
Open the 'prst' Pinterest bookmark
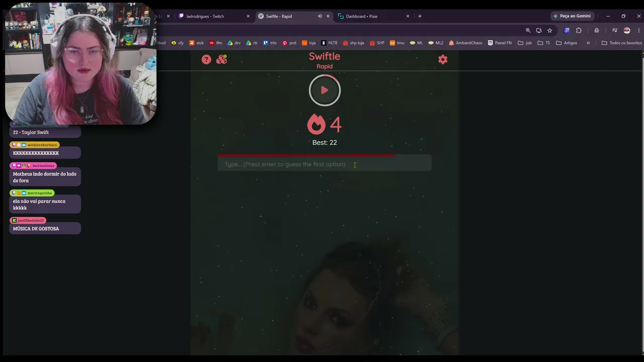coord(289,43)
